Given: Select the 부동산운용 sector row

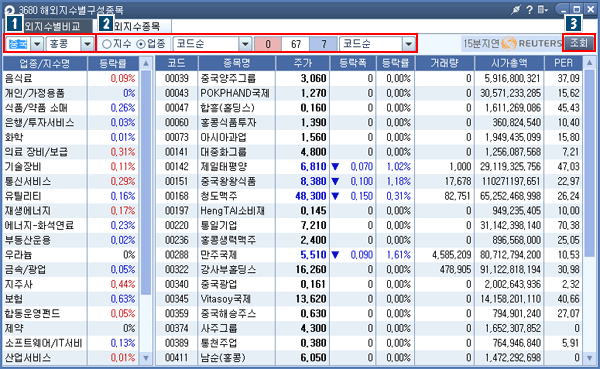Looking at the screenshot, I should pyautogui.click(x=71, y=240).
